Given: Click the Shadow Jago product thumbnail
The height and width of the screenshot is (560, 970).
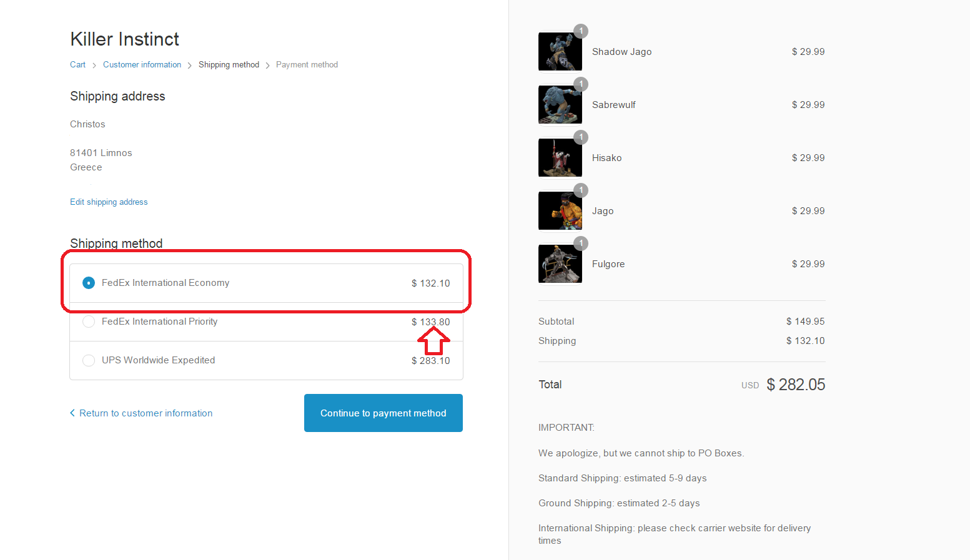Looking at the screenshot, I should pos(560,52).
